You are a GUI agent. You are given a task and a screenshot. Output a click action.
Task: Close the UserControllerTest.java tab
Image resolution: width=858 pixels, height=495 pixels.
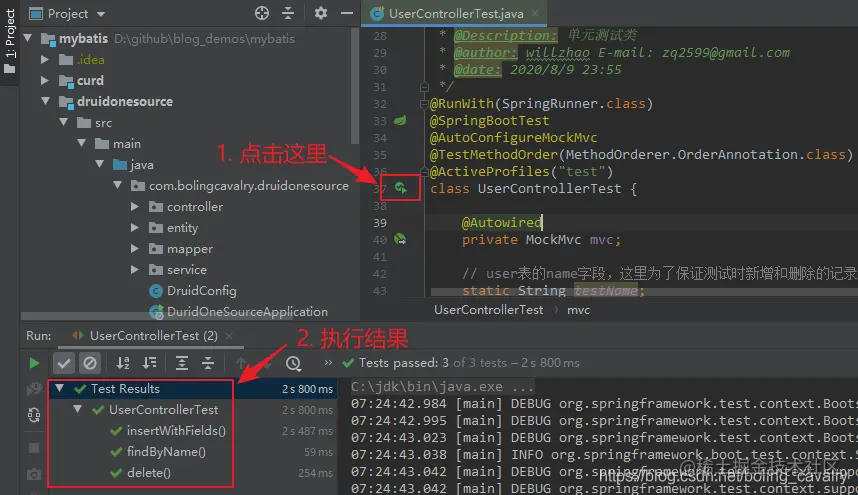[x=535, y=13]
